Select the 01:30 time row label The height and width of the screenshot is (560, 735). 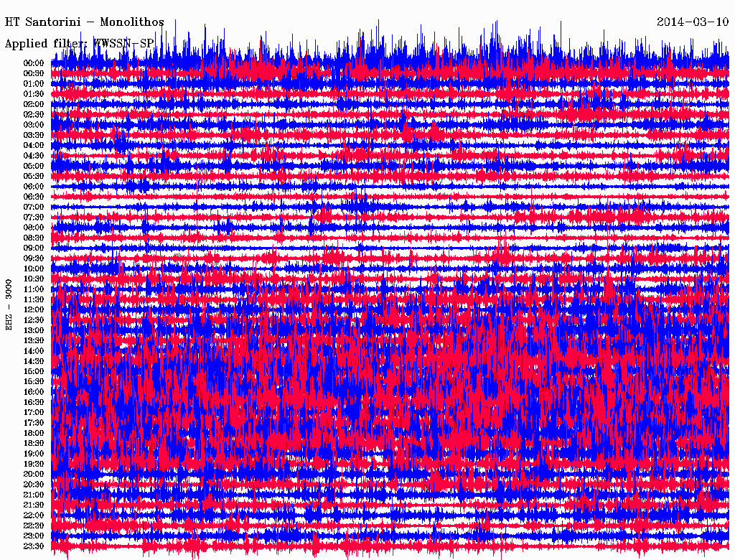click(x=34, y=94)
